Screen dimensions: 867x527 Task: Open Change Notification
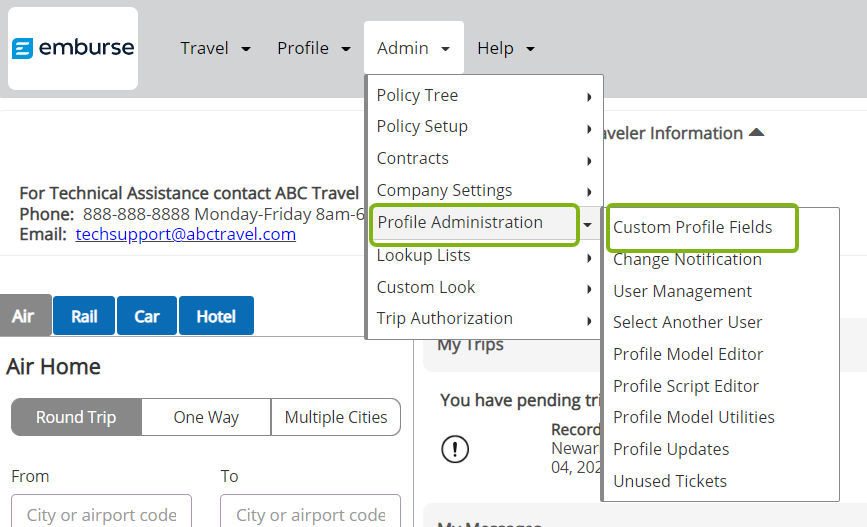click(687, 259)
